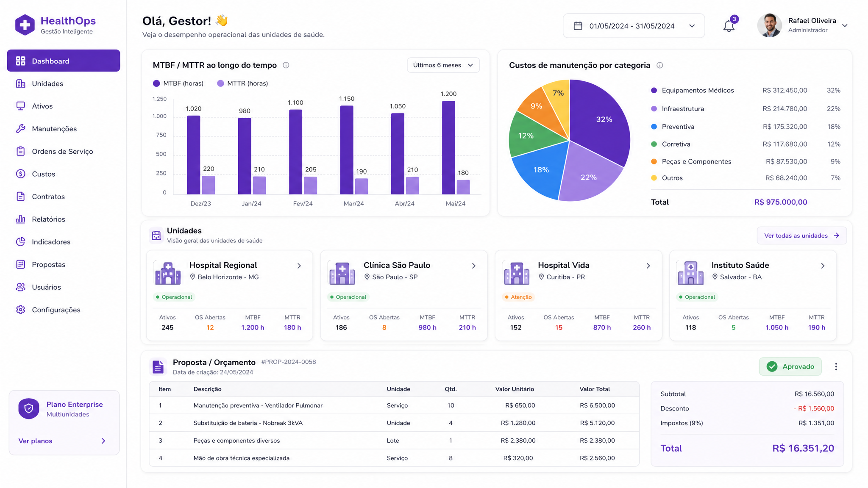The width and height of the screenshot is (868, 488).
Task: Click the Proposta / Orçamento document icon
Action: [158, 367]
